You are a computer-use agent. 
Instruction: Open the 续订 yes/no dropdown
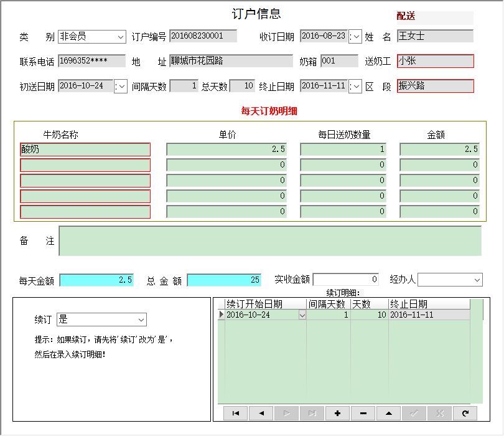141,320
